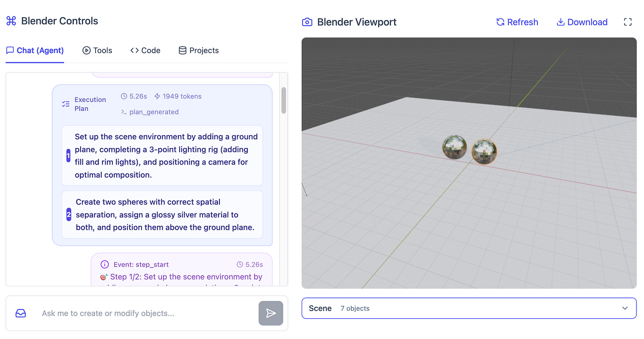The image size is (644, 339).
Task: Download the viewport image
Action: click(x=582, y=22)
